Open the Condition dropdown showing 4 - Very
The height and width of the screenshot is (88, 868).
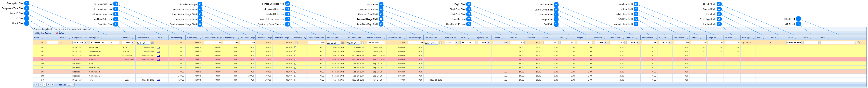(x=133, y=43)
